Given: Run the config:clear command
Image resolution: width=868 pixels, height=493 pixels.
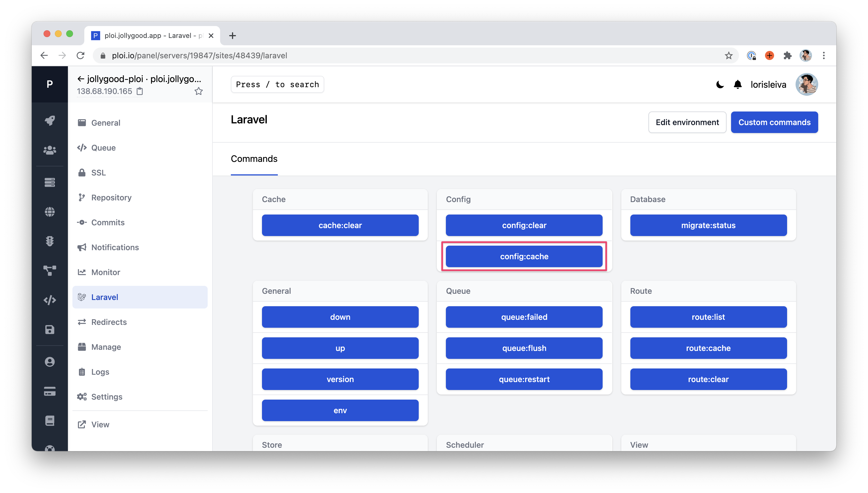Looking at the screenshot, I should (x=524, y=225).
